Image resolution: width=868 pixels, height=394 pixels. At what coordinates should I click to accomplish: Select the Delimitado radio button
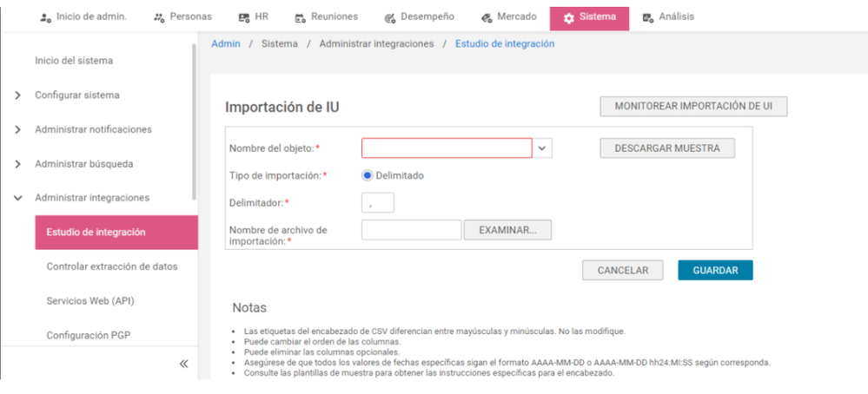click(368, 175)
